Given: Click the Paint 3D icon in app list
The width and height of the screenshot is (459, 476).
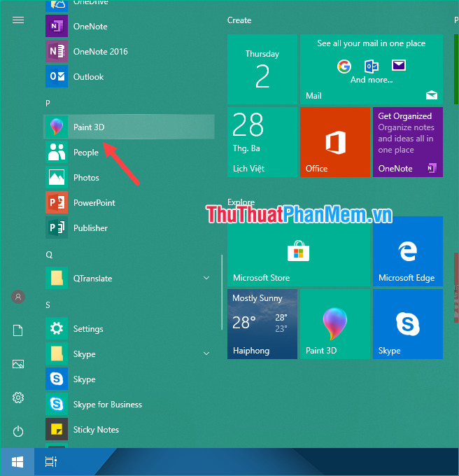Looking at the screenshot, I should tap(57, 127).
